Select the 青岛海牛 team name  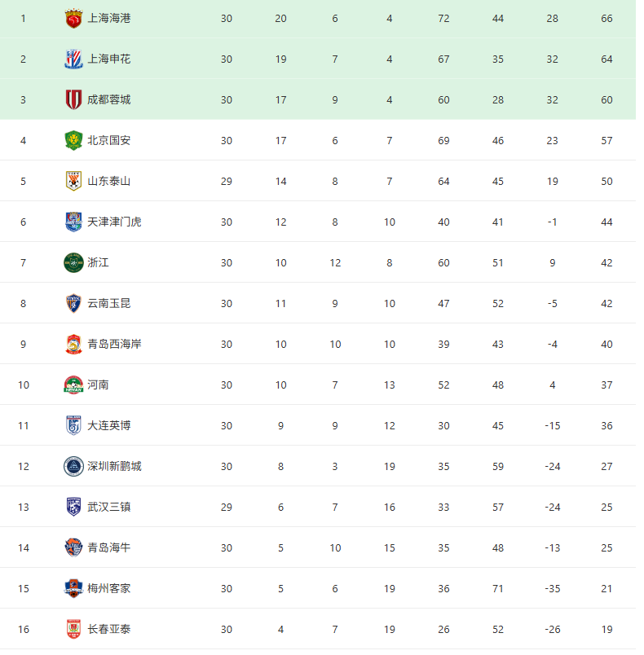coord(108,547)
